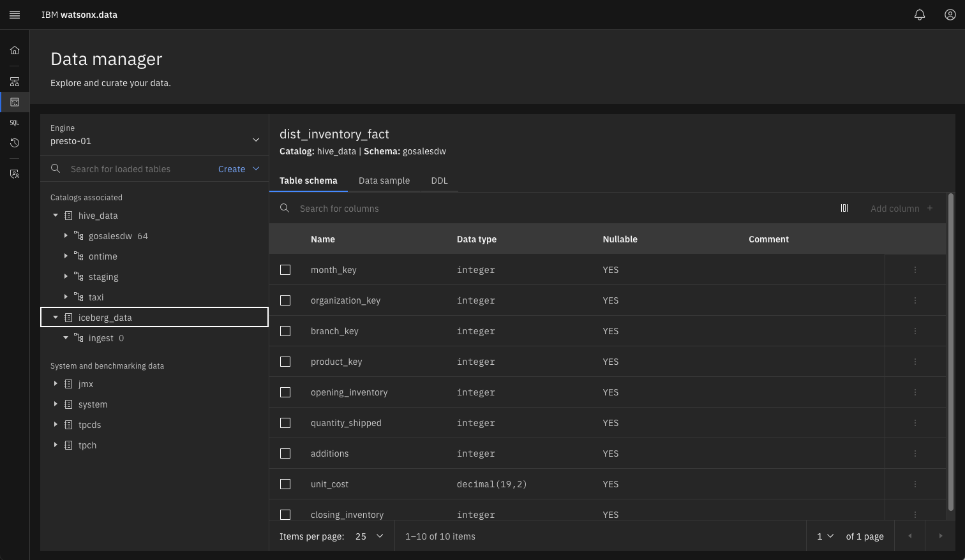Open overflow menu for opening_inventory row
This screenshot has height=560, width=965.
pyautogui.click(x=915, y=392)
